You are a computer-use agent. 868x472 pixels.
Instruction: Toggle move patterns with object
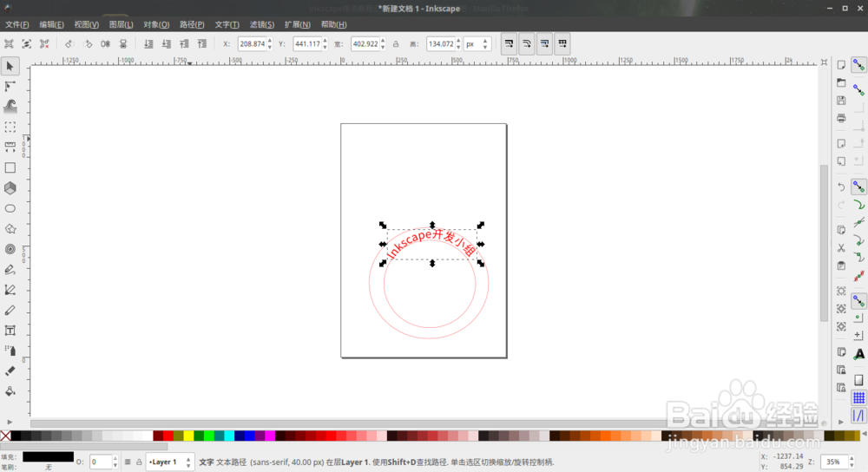pyautogui.click(x=562, y=43)
